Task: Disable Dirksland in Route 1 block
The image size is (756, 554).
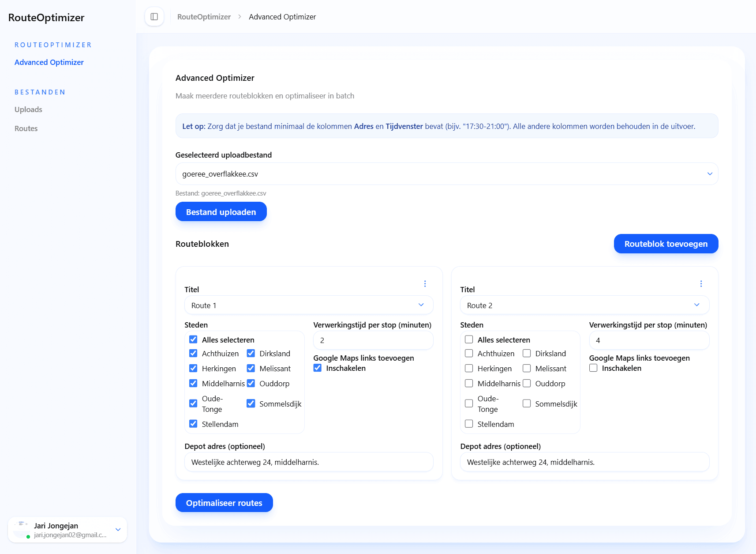Action: [251, 353]
